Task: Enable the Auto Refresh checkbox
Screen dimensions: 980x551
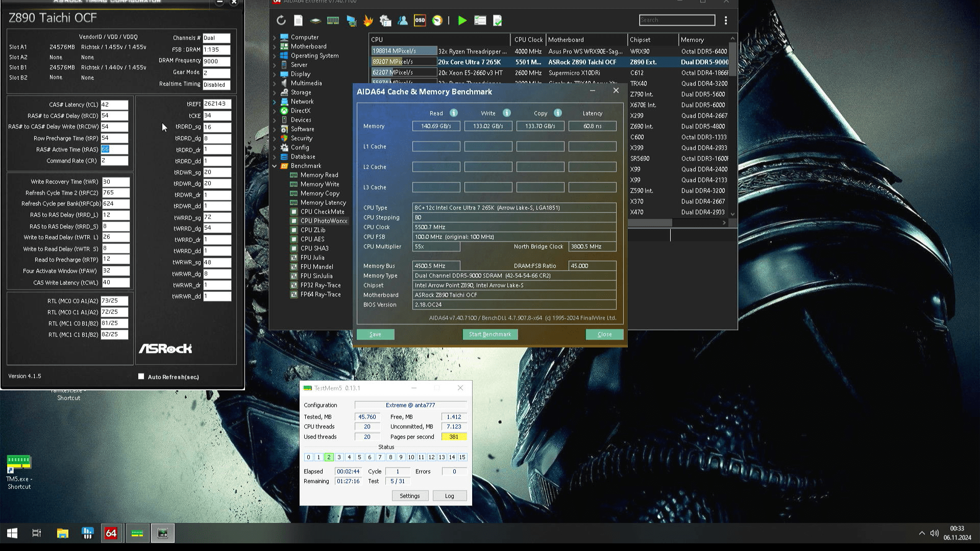Action: (x=141, y=377)
